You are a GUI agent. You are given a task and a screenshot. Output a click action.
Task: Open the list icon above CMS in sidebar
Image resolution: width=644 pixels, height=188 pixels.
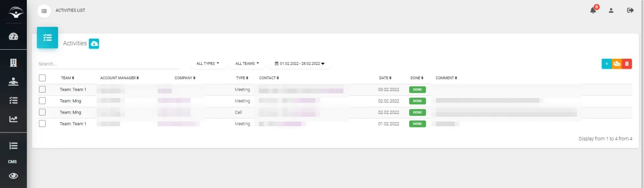(x=13, y=145)
